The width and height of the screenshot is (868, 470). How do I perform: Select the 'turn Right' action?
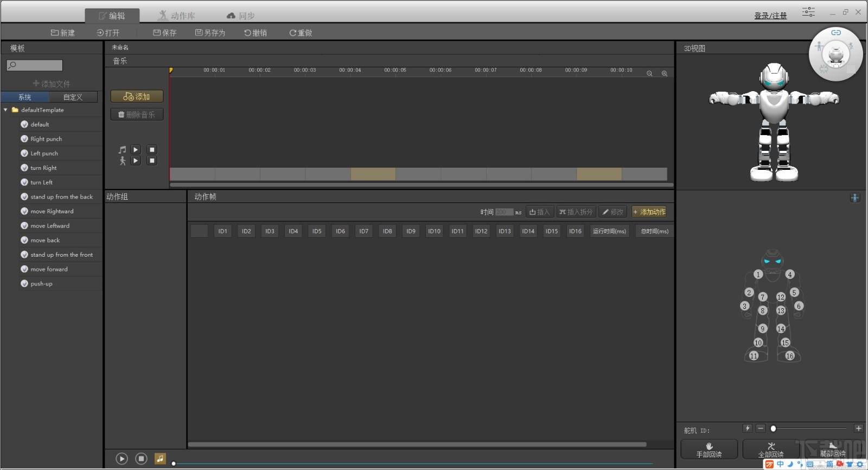43,168
